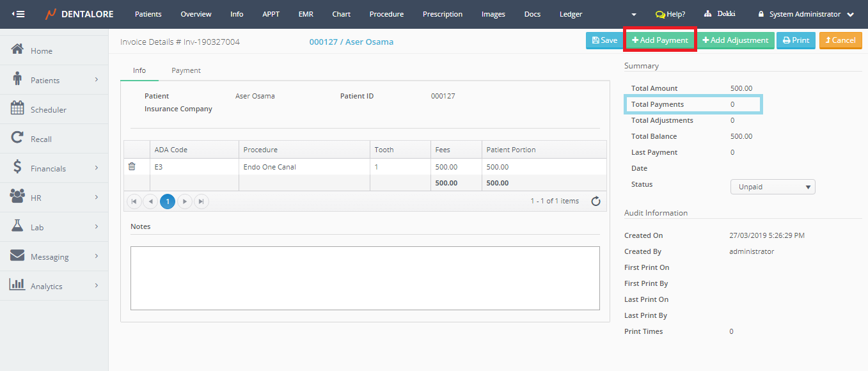Screen dimensions: 868x371
Task: Click the Add Adjustment button
Action: [x=736, y=40]
